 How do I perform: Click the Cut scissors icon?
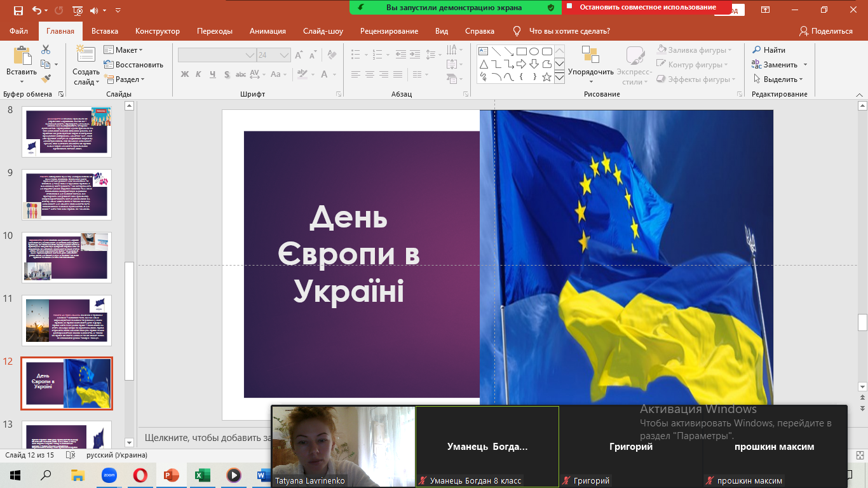tap(46, 50)
